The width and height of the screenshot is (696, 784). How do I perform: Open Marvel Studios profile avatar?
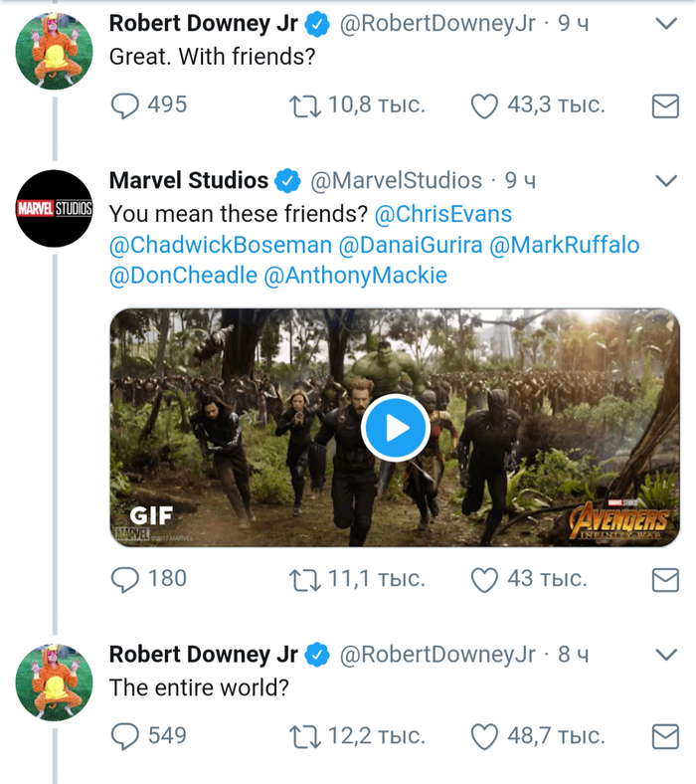55,209
